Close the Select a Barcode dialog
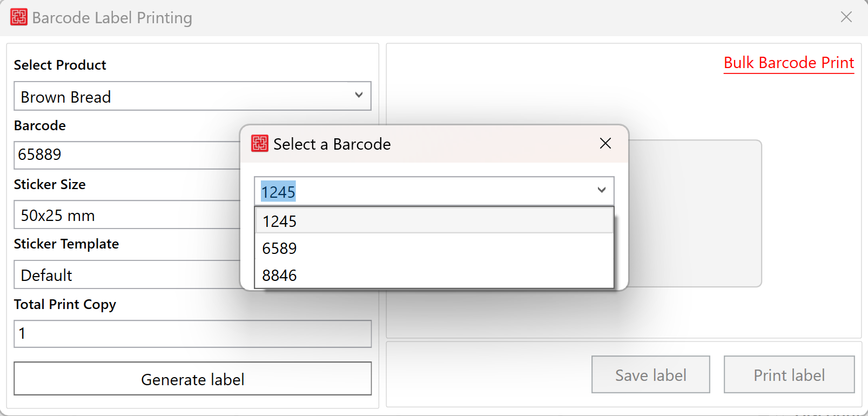This screenshot has height=416, width=868. (x=605, y=143)
